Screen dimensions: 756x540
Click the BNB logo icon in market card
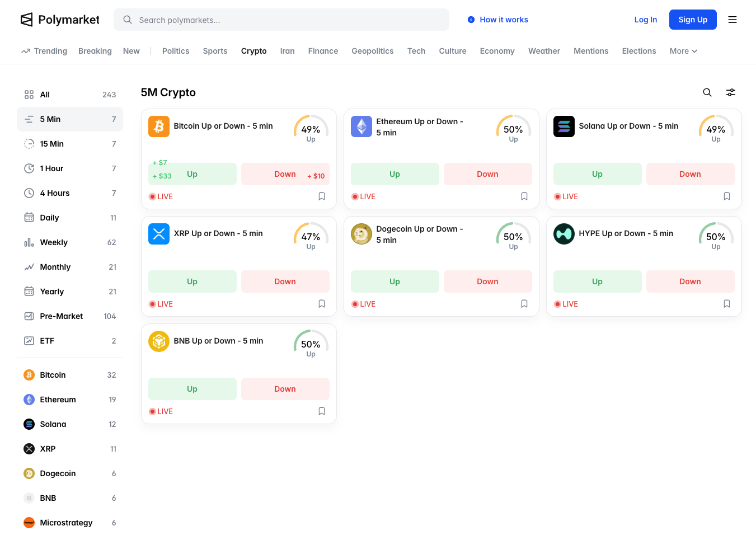(x=159, y=341)
